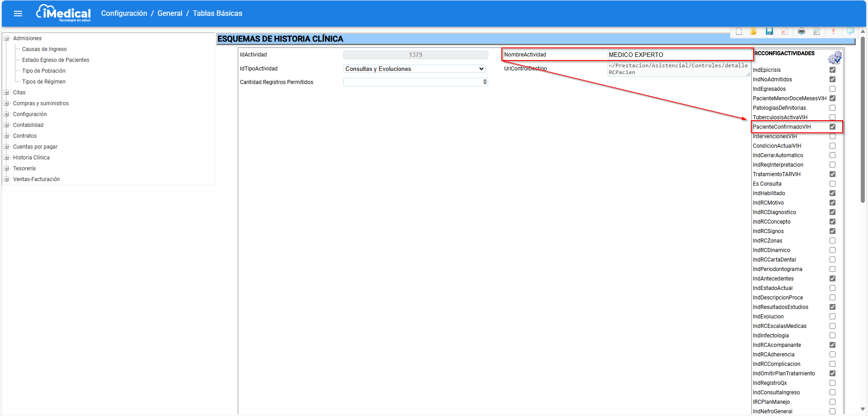Click the red exclamation alert icon
868x416 pixels.
[833, 31]
